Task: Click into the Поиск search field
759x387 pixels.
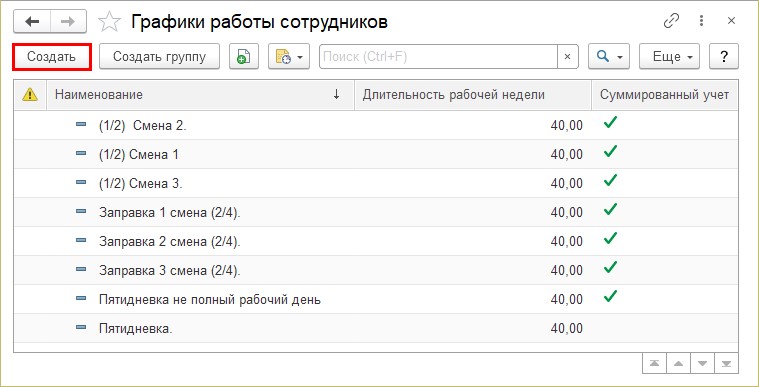Action: pos(439,57)
